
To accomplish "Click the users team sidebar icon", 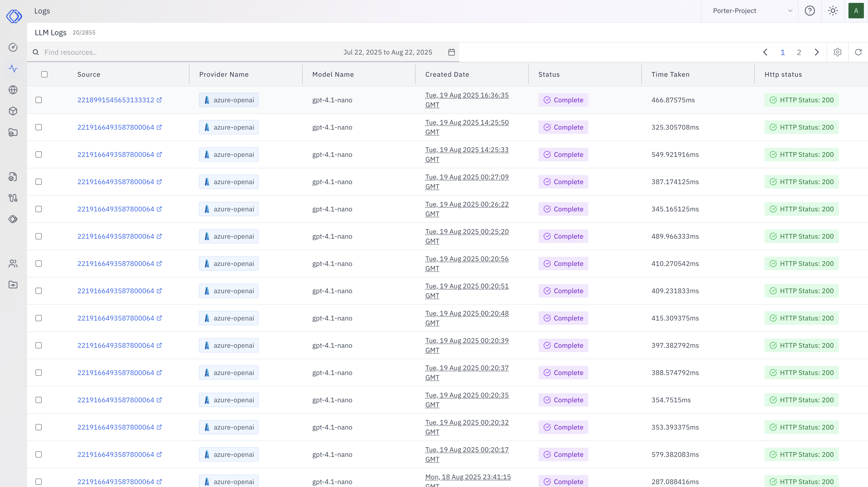I will coord(13,263).
